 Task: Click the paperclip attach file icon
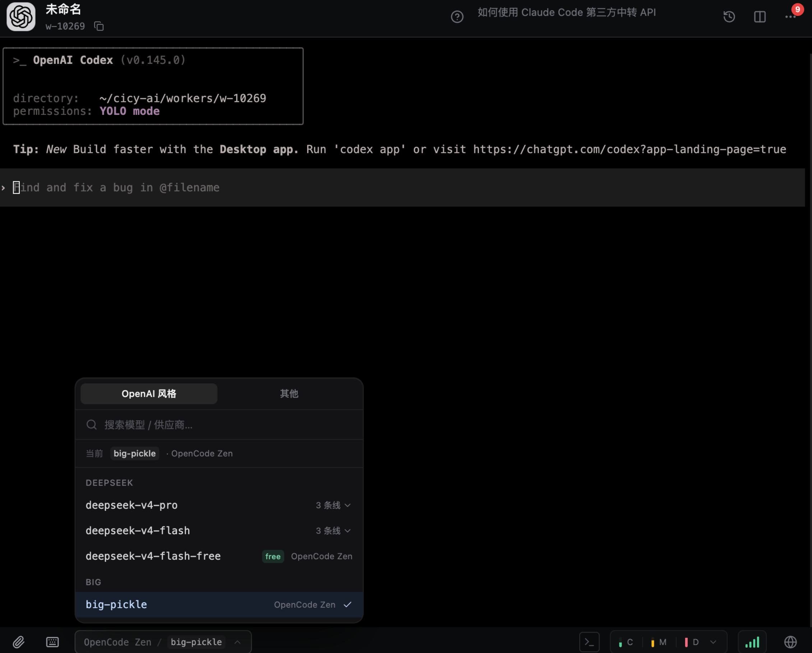coord(18,642)
